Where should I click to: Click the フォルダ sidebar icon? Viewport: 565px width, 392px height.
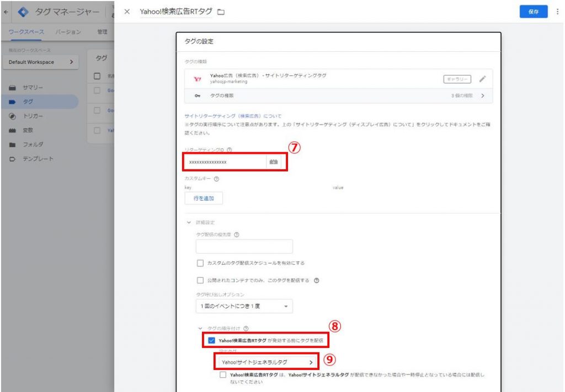point(12,144)
